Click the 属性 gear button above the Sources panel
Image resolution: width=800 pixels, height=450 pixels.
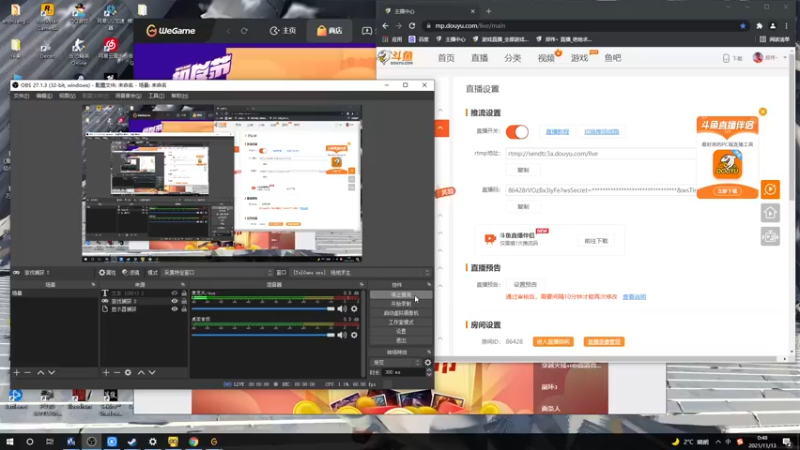[107, 272]
